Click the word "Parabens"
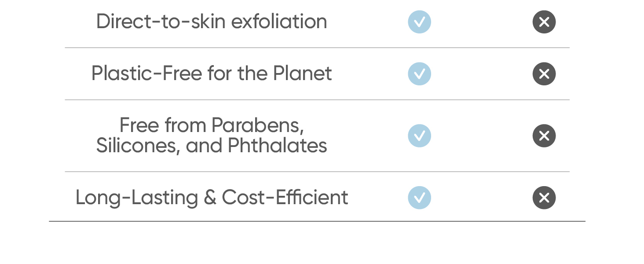The image size is (644, 264). coord(257,126)
